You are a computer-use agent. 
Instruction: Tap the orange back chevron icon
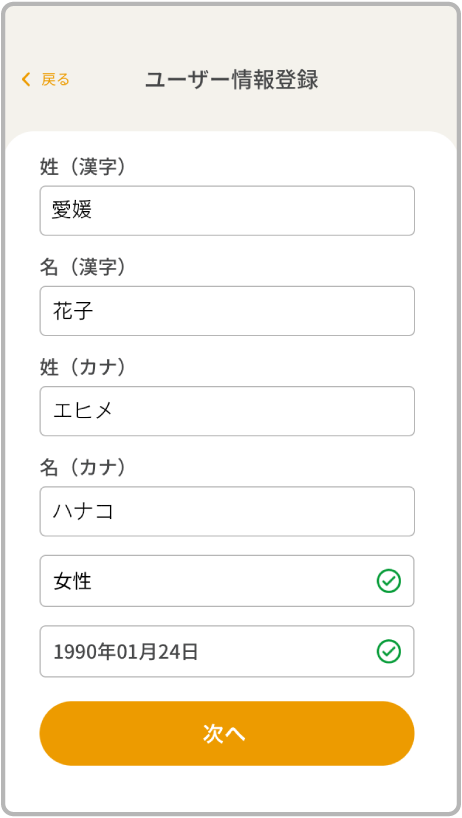click(26, 79)
